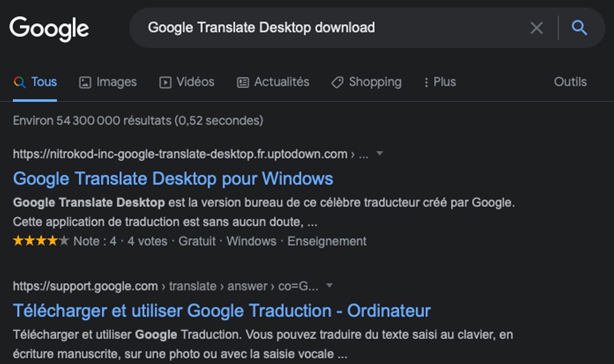Click the four-star rating of the uptodown result

41,241
